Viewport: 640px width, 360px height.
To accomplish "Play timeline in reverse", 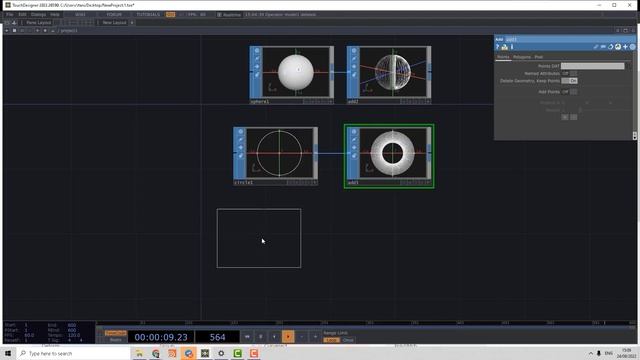I will 274,337.
